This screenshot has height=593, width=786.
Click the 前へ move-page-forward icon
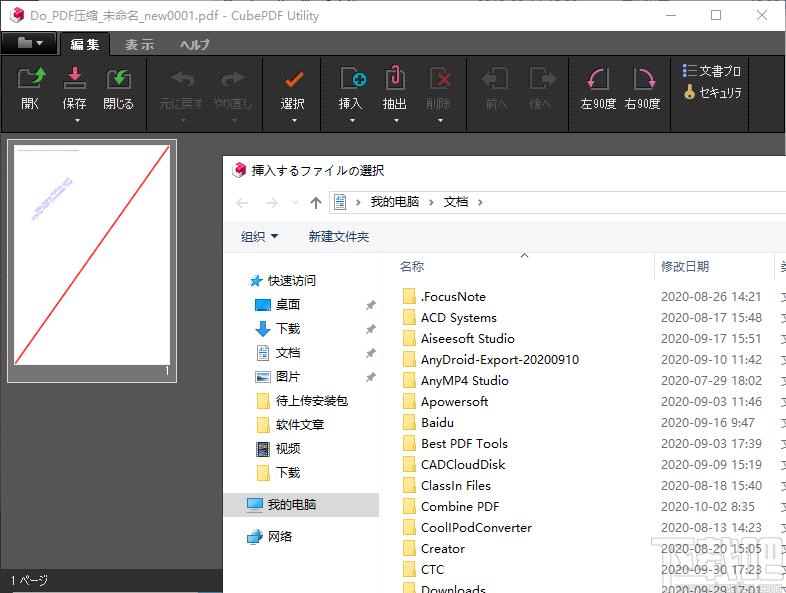pos(495,79)
